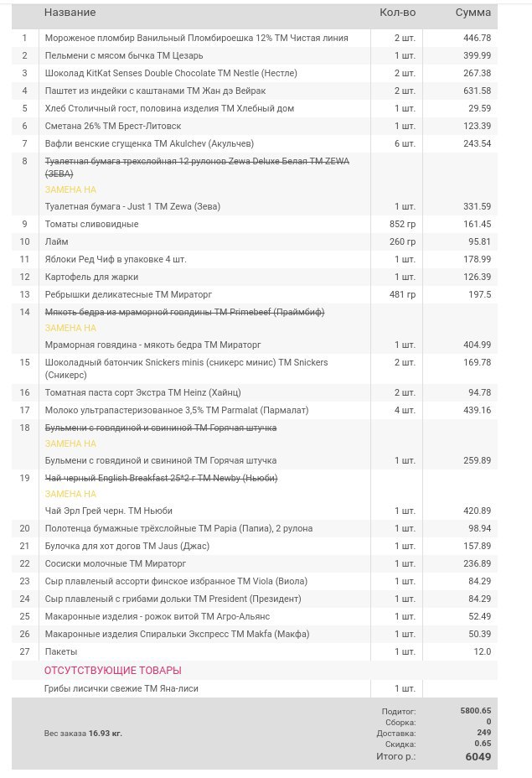Select 'Туалетная бумага - Just 1 ТМ Zewa'
The height and width of the screenshot is (778, 532).
132,206
